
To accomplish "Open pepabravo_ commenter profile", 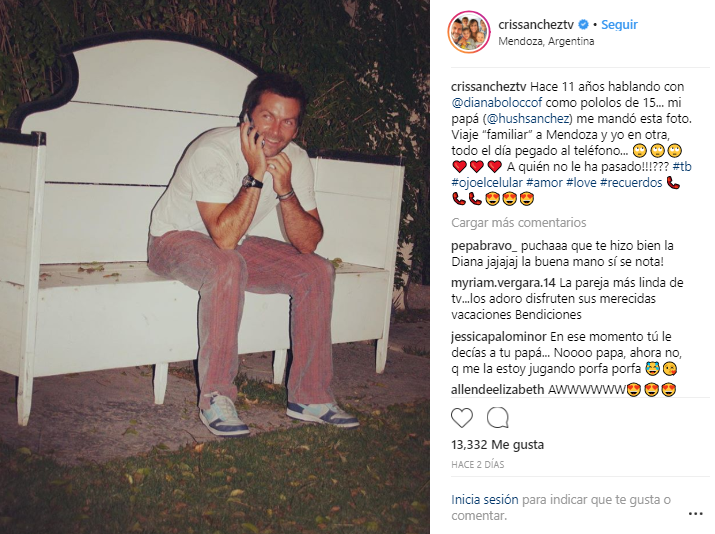I will click(484, 246).
